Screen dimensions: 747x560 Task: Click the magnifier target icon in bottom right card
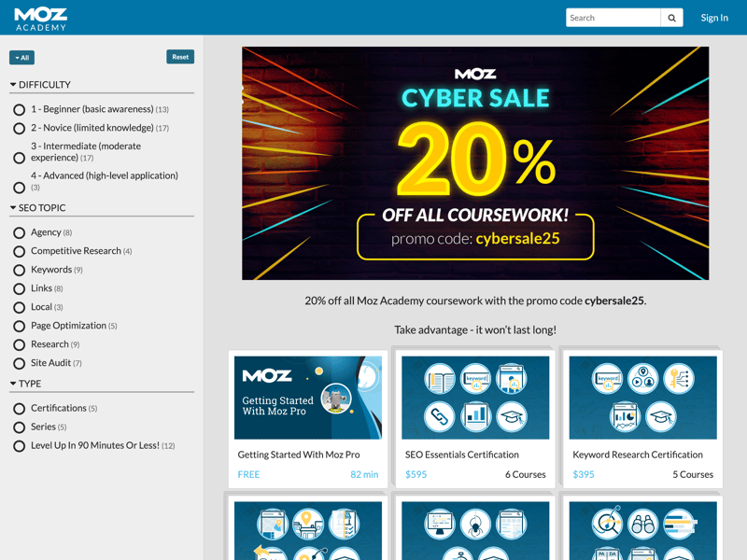(606, 523)
